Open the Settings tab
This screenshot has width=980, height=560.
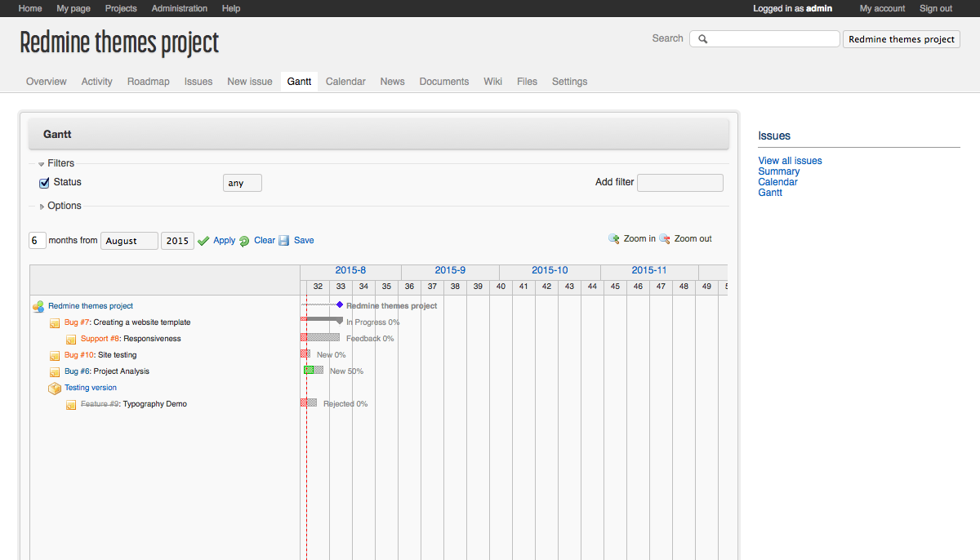point(570,82)
